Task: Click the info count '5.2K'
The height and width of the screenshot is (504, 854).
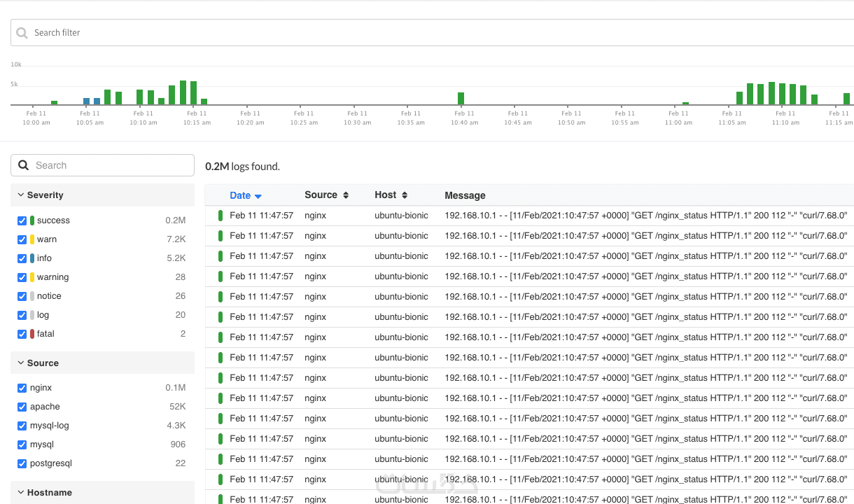Action: click(176, 258)
